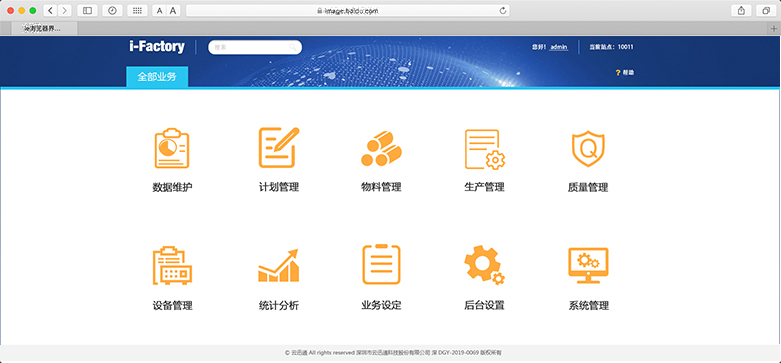Open the 数据维护 clipboard chart icon

172,148
